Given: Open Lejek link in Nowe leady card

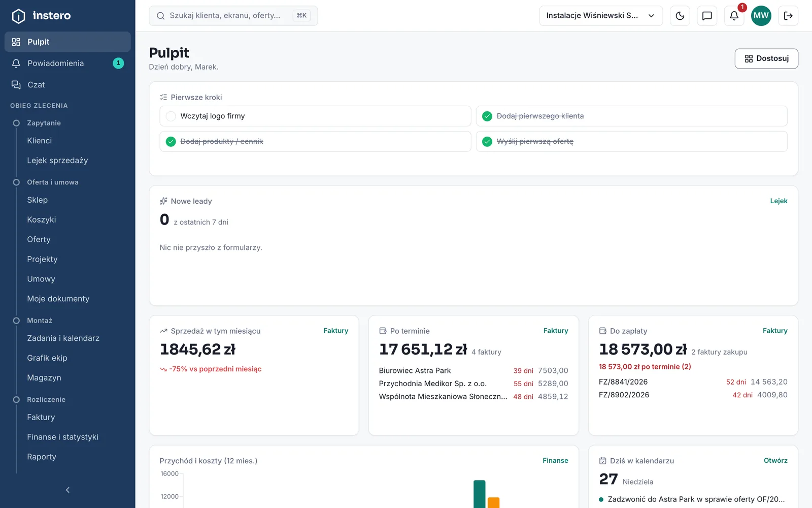Looking at the screenshot, I should tap(779, 201).
